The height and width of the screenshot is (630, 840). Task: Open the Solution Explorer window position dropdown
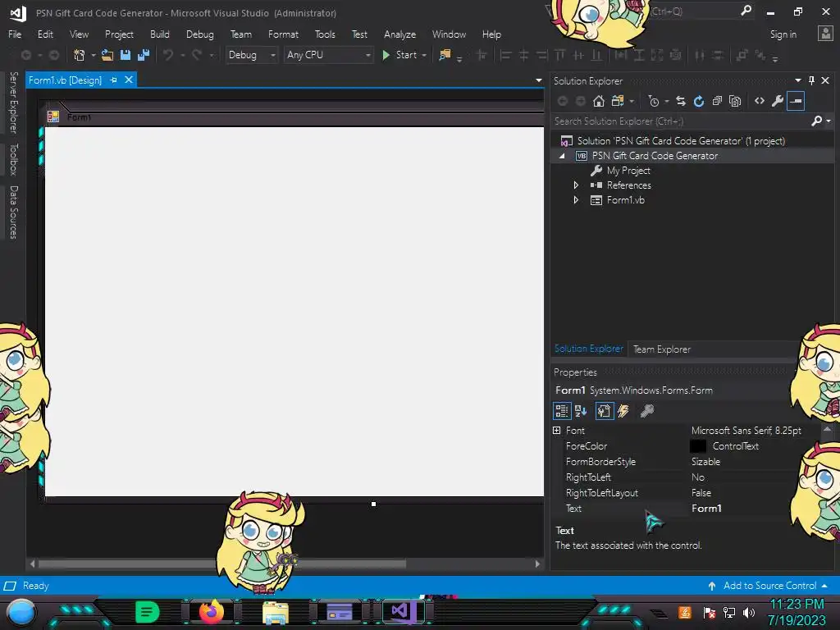[x=797, y=80]
